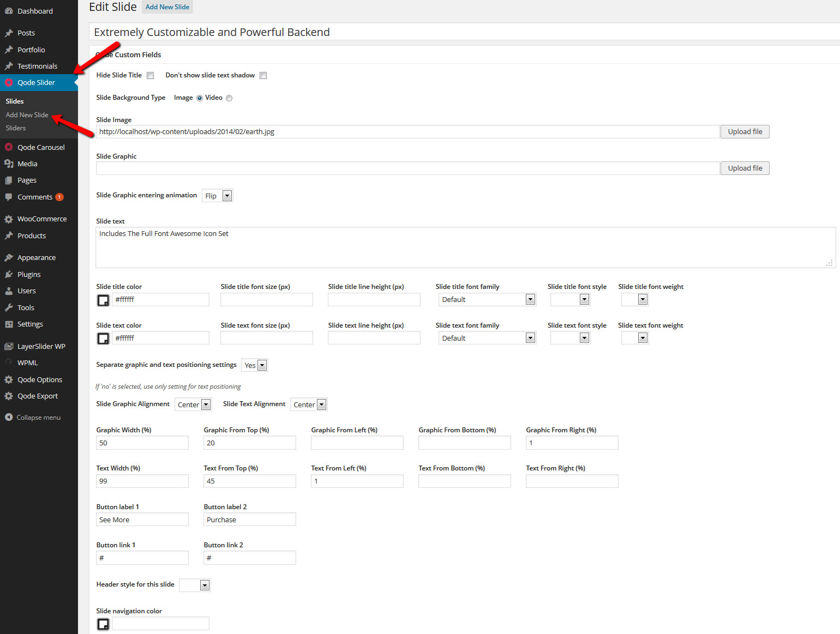Click Upload file button for Slide Image

[x=745, y=131]
